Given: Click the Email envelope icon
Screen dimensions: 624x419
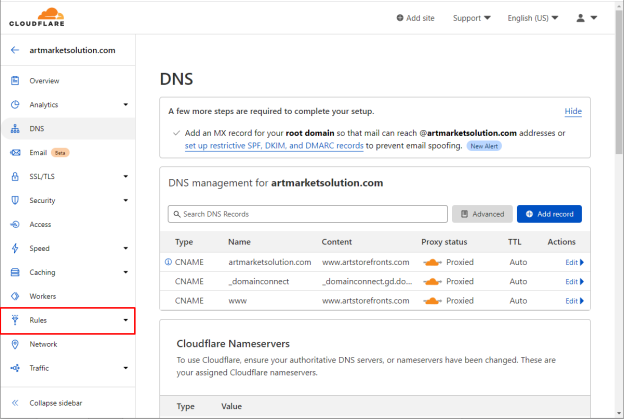Looking at the screenshot, I should click(x=15, y=152).
